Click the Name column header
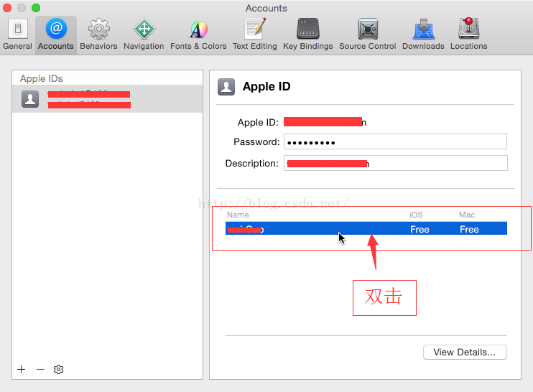 [x=238, y=215]
